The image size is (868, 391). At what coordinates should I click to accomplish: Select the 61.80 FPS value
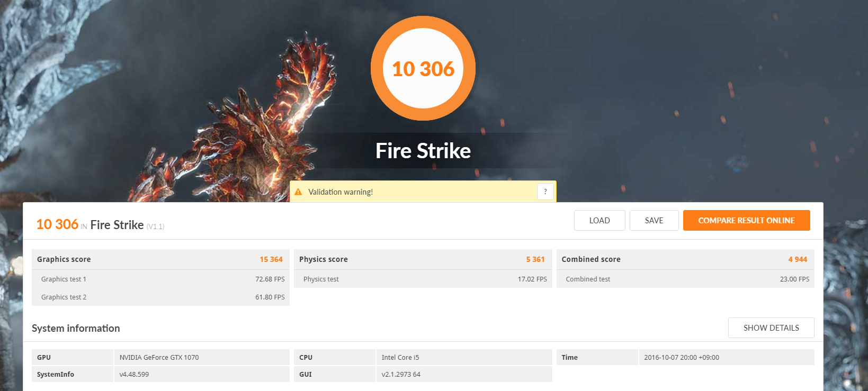[270, 297]
